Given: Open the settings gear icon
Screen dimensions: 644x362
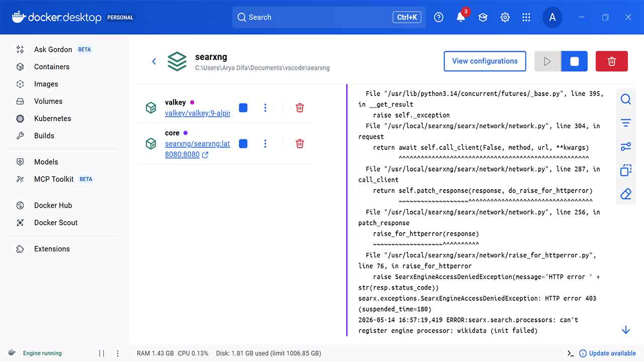Looking at the screenshot, I should pos(505,17).
